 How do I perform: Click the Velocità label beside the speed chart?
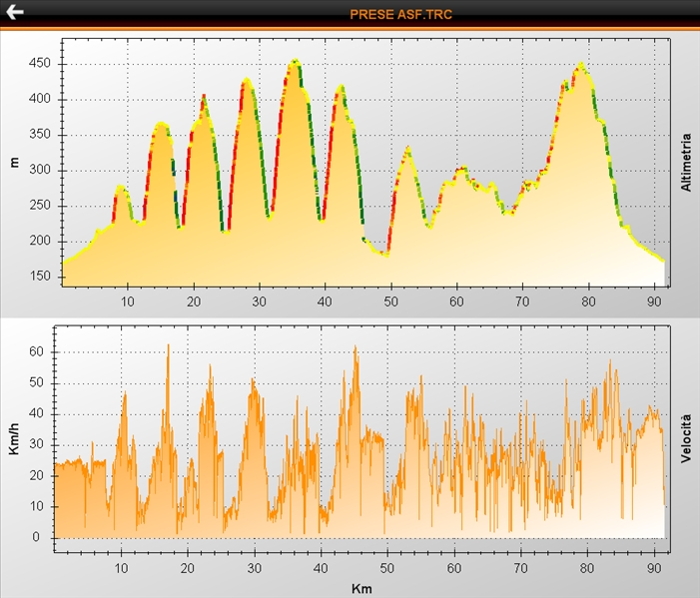tap(686, 438)
